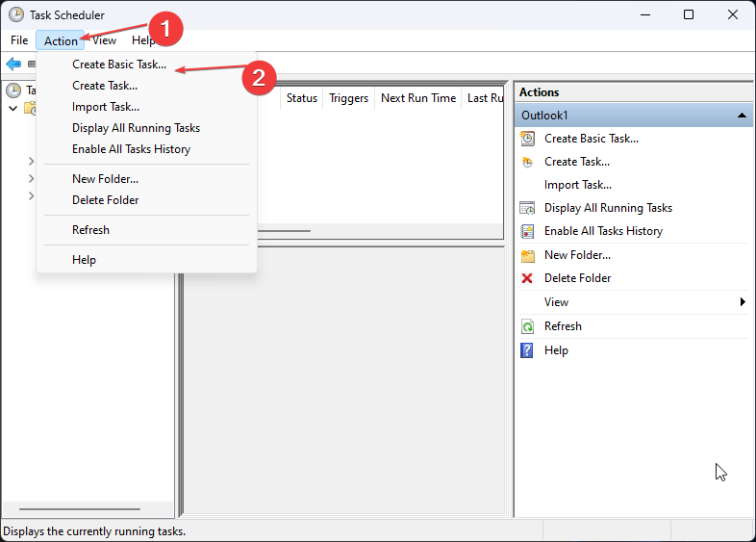Click the red X Delete Folder icon
This screenshot has width=756, height=542.
[x=527, y=278]
